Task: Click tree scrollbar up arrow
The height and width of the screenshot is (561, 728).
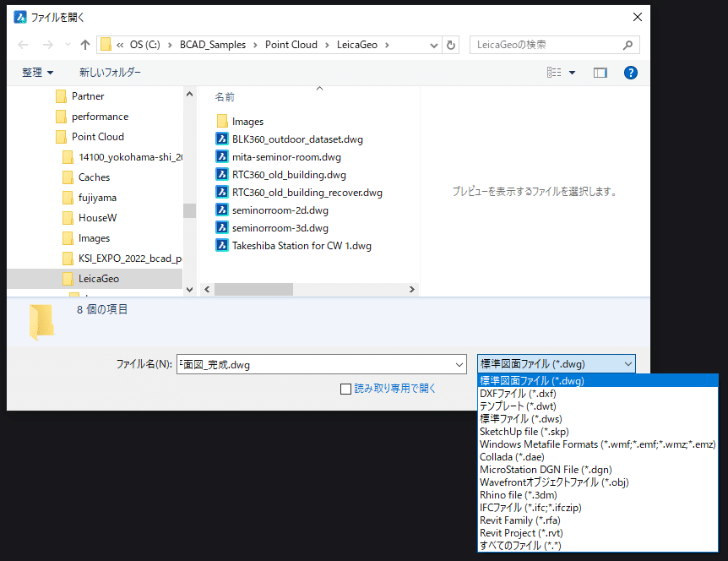Action: click(189, 95)
